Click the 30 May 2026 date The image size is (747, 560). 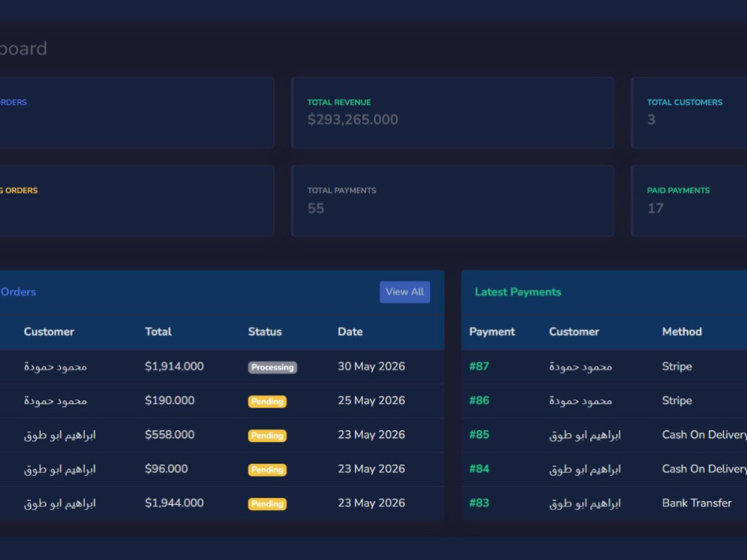(x=371, y=366)
